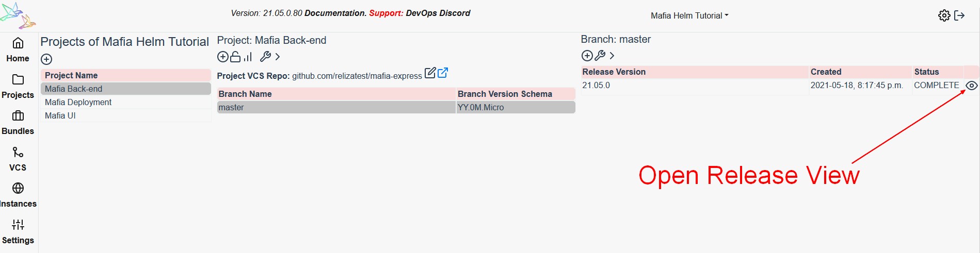Image resolution: width=980 pixels, height=253 pixels.
Task: Open project settings wrench icon
Action: [x=265, y=57]
